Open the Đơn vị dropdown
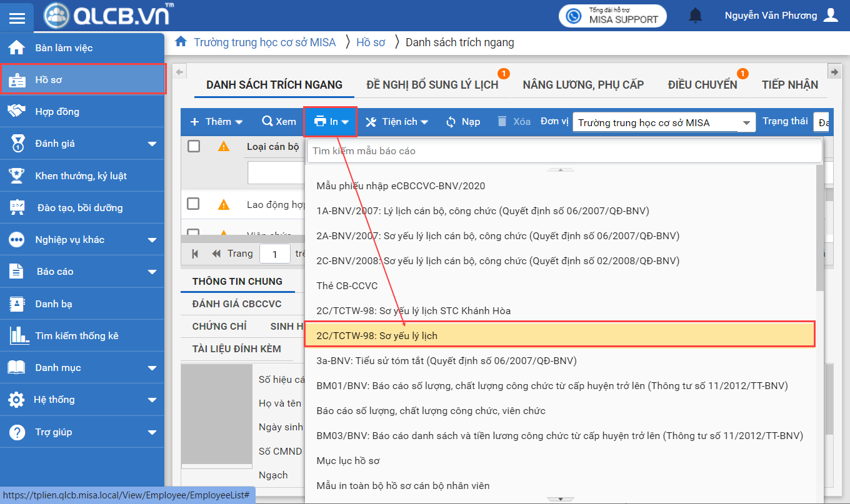Screen dimensions: 850x504 pos(746,123)
